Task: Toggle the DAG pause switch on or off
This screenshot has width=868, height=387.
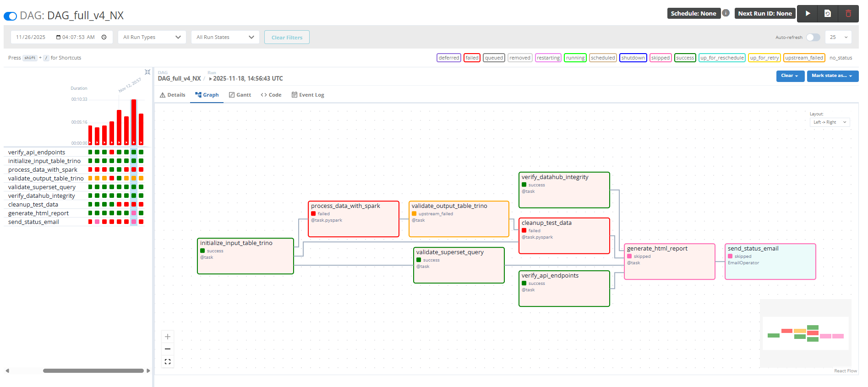Action: (x=10, y=16)
